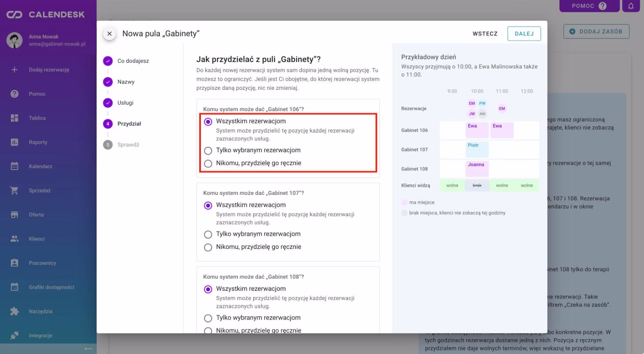Screen dimensions: 644x354
Task: Go to the Co dodajesz step
Action: [x=126, y=61]
